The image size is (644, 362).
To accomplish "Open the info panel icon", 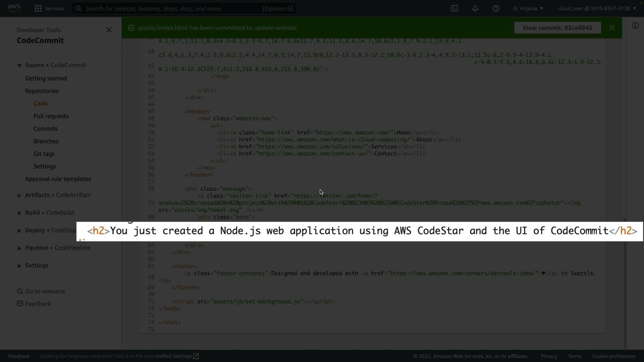I will [635, 26].
